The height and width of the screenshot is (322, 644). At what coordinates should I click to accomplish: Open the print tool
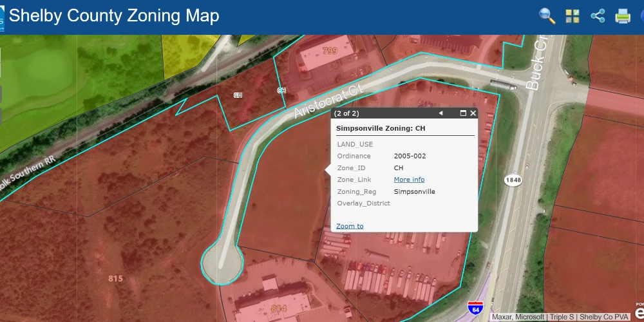pyautogui.click(x=622, y=17)
